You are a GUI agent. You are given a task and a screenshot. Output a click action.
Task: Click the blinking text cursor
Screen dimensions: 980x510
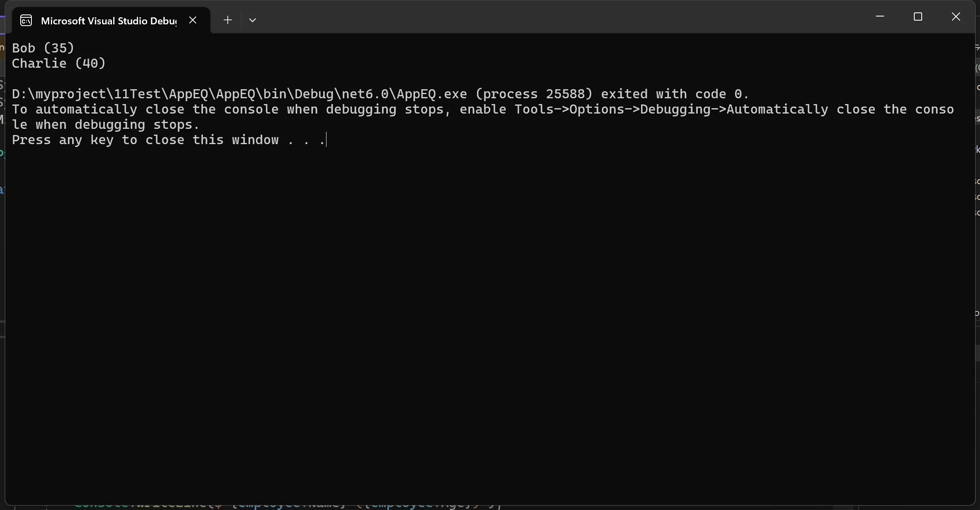click(327, 140)
